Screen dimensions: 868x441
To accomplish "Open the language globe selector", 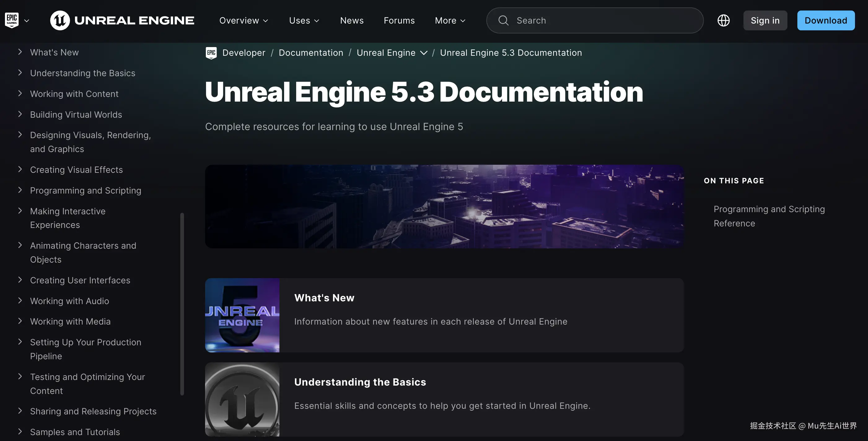I will coord(723,20).
